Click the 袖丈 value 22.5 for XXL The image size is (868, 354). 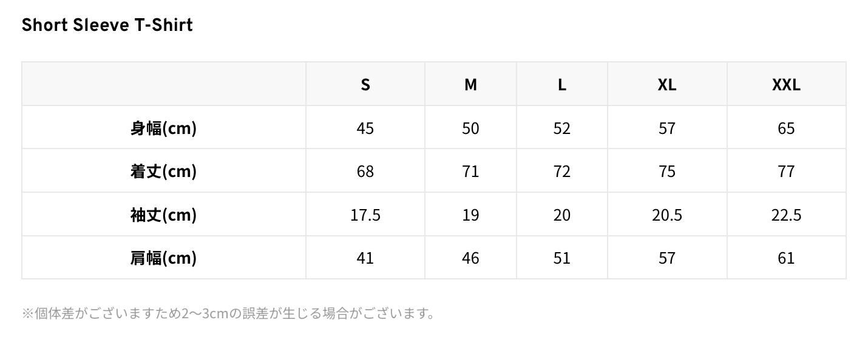(786, 215)
